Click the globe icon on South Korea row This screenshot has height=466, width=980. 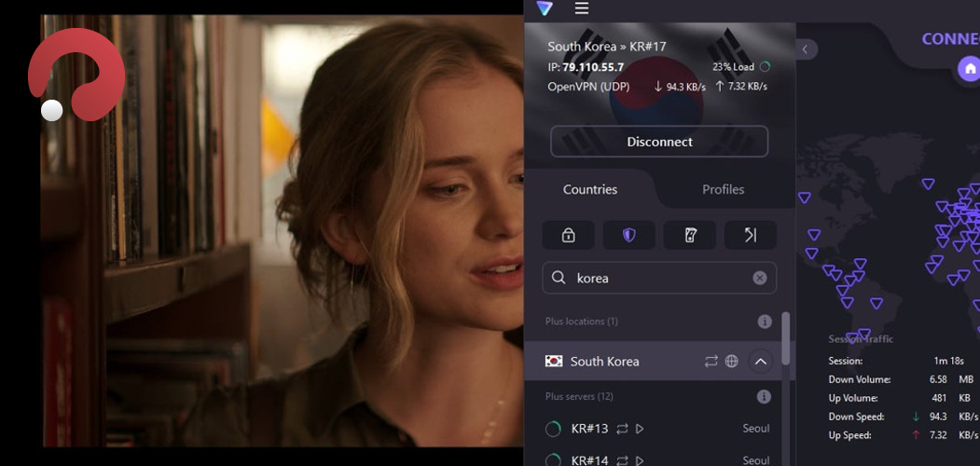click(732, 362)
